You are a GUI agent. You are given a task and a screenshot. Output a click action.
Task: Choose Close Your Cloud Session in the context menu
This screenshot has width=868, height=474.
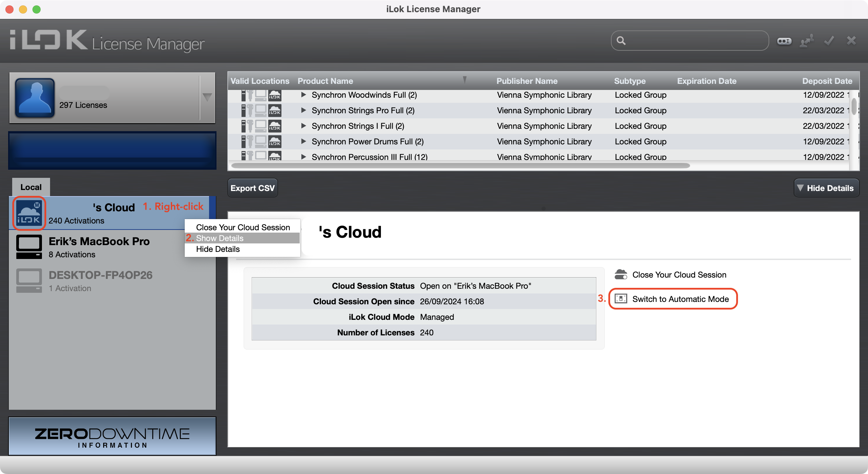[x=243, y=227]
